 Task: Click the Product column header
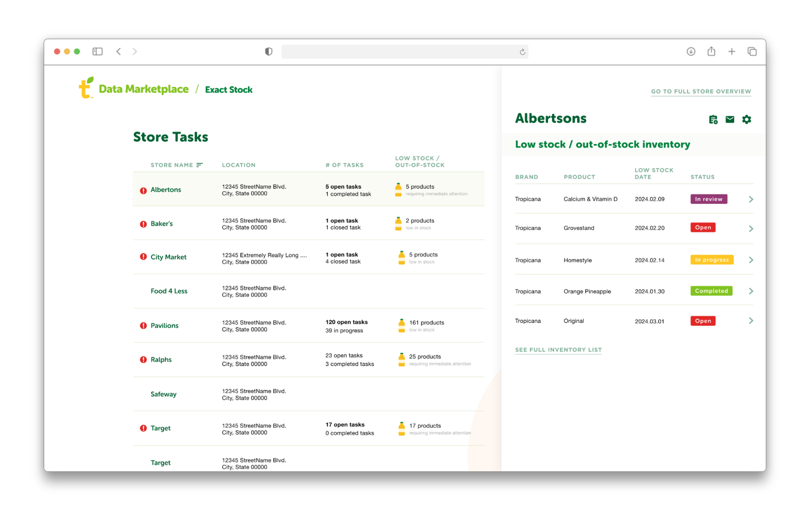(579, 177)
